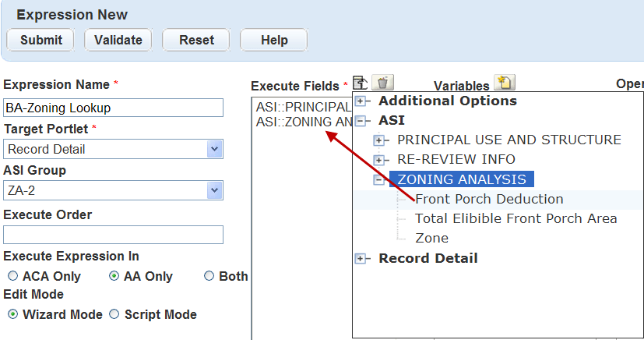Click the trash icon beside Execute Fields
The width and height of the screenshot is (644, 340).
click(383, 83)
